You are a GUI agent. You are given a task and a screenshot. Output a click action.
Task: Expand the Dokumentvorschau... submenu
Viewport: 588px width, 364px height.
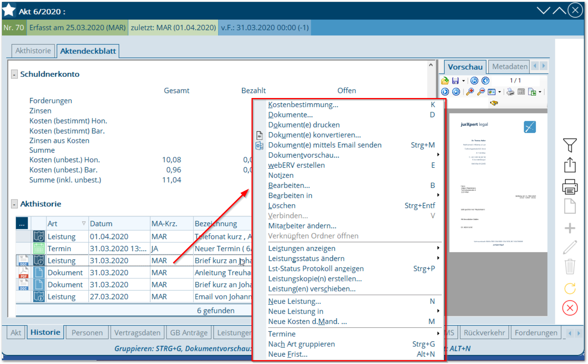tap(438, 155)
